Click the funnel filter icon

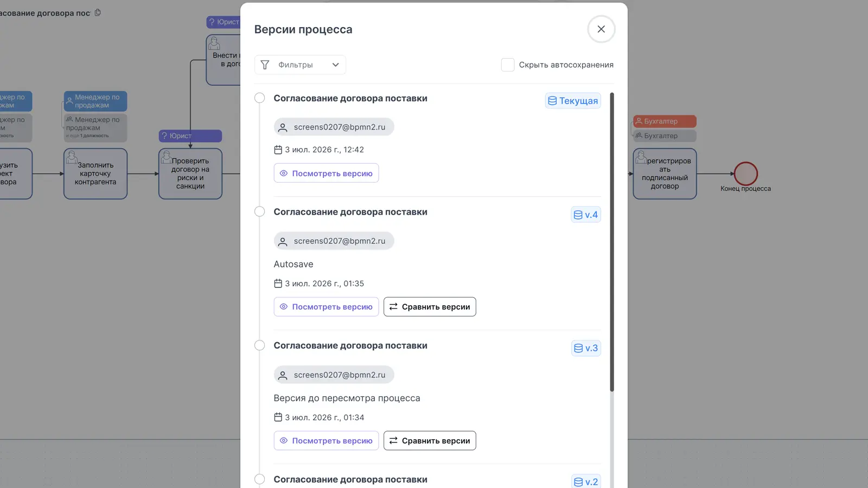click(265, 65)
